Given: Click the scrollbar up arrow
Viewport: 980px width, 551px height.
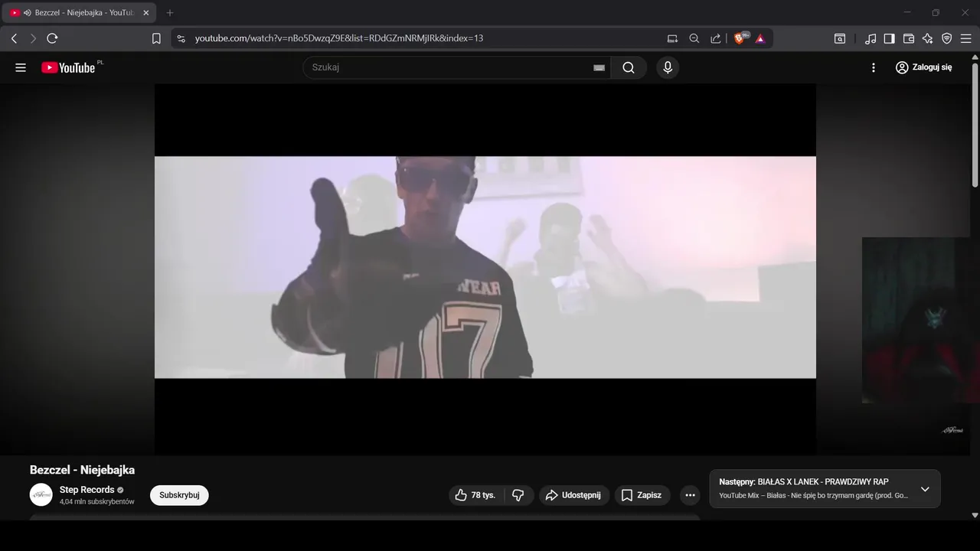Looking at the screenshot, I should coord(975,57).
